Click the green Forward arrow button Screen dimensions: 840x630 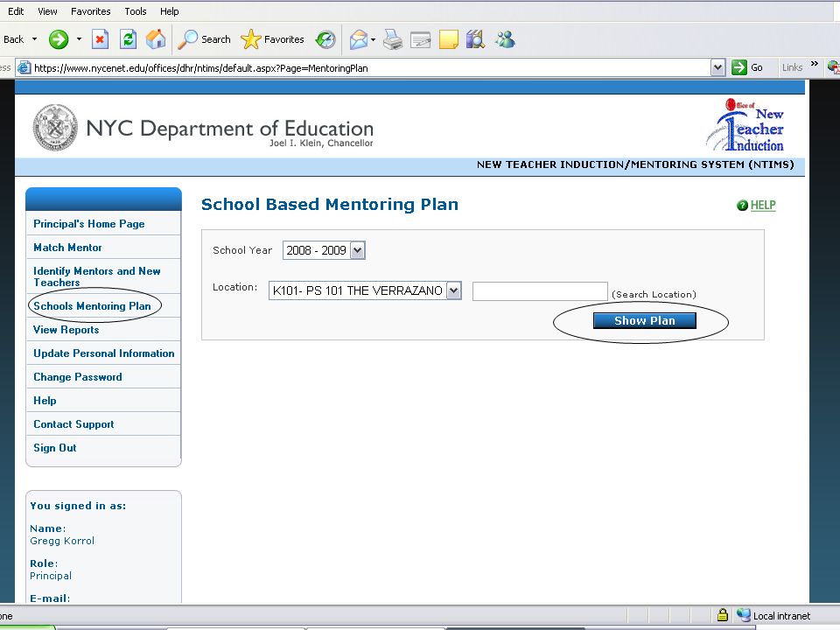(59, 39)
